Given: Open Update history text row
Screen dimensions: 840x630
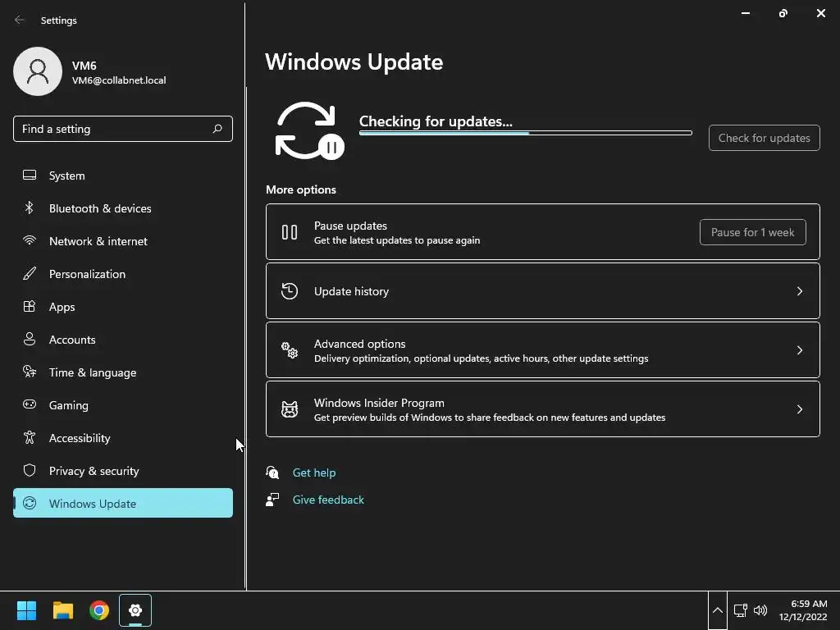Looking at the screenshot, I should pos(543,291).
